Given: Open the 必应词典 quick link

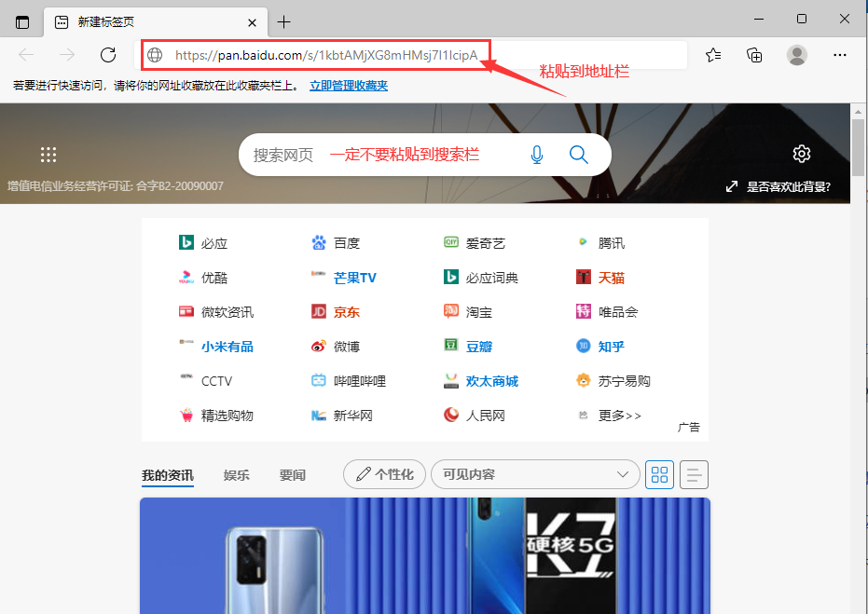Looking at the screenshot, I should coord(481,277).
